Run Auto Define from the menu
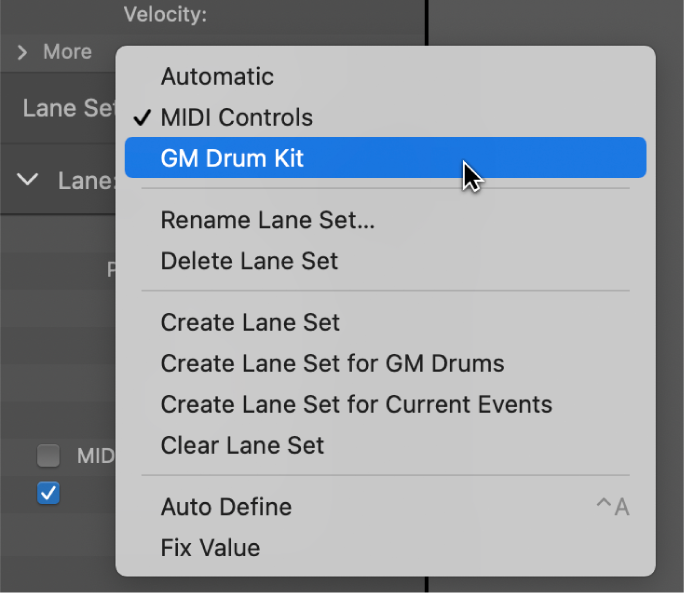The height and width of the screenshot is (593, 684). click(226, 507)
